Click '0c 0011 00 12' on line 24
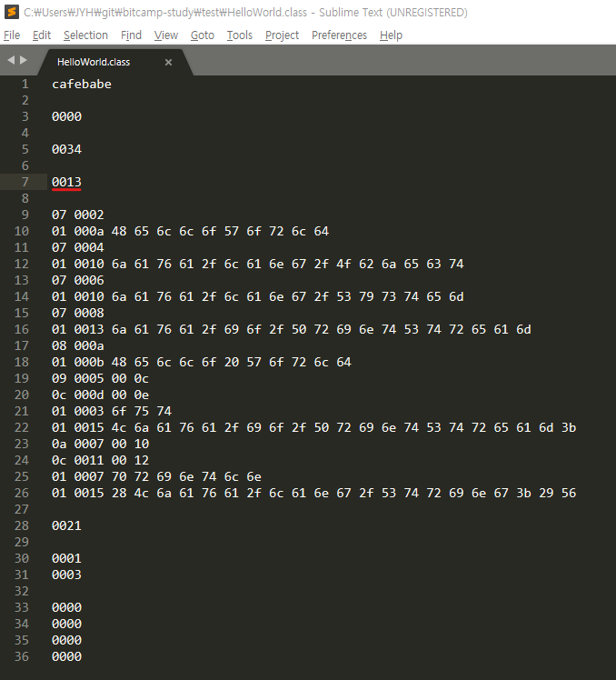Viewport: 616px width, 680px height. point(100,460)
